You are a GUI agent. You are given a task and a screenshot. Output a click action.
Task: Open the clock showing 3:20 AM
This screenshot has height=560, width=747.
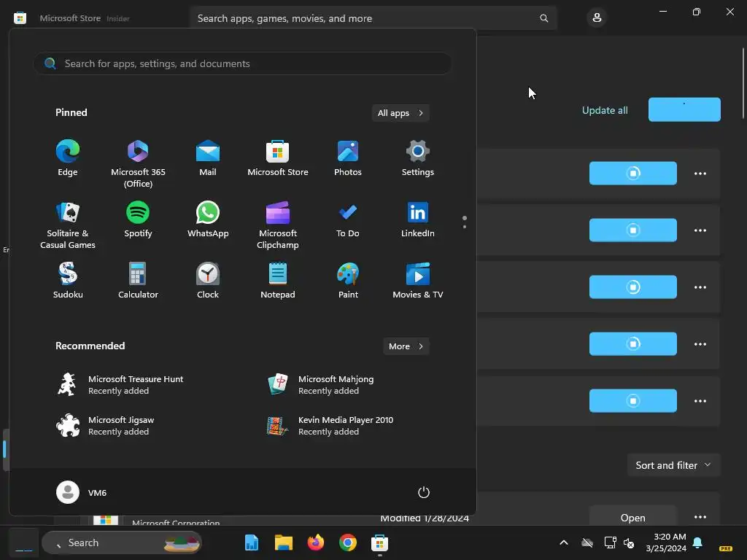pyautogui.click(x=666, y=542)
